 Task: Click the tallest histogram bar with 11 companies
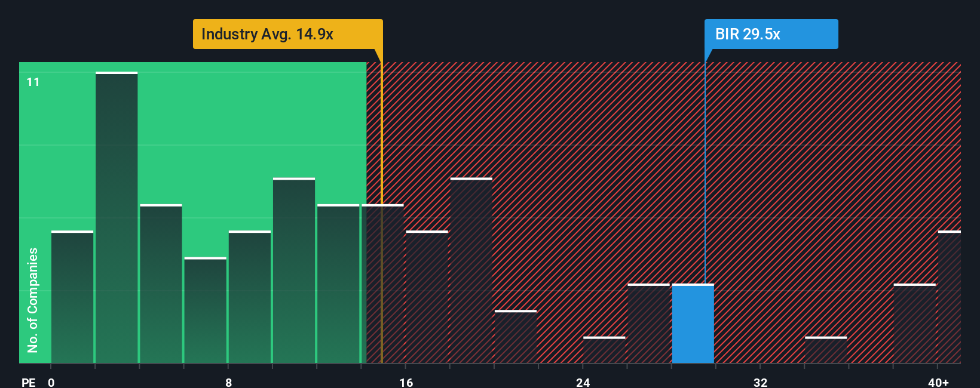coord(117,217)
